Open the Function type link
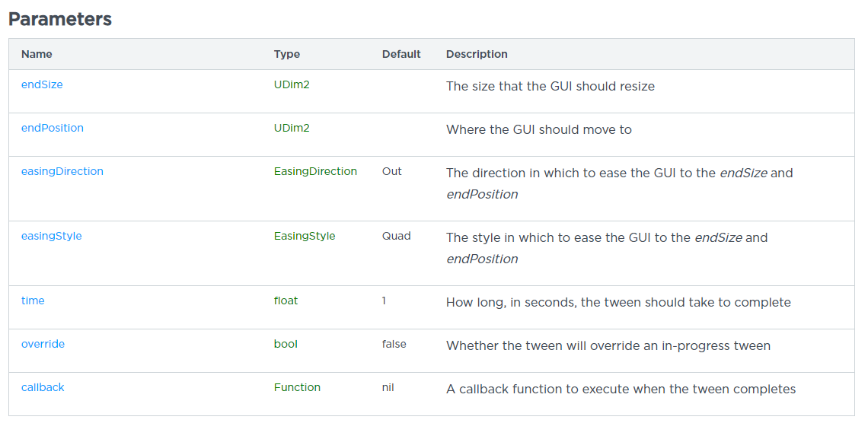This screenshot has height=423, width=868. click(x=297, y=387)
